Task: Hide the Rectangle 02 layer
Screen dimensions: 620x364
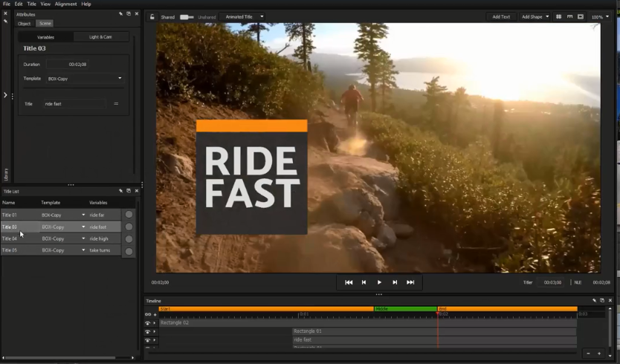Action: click(x=147, y=323)
